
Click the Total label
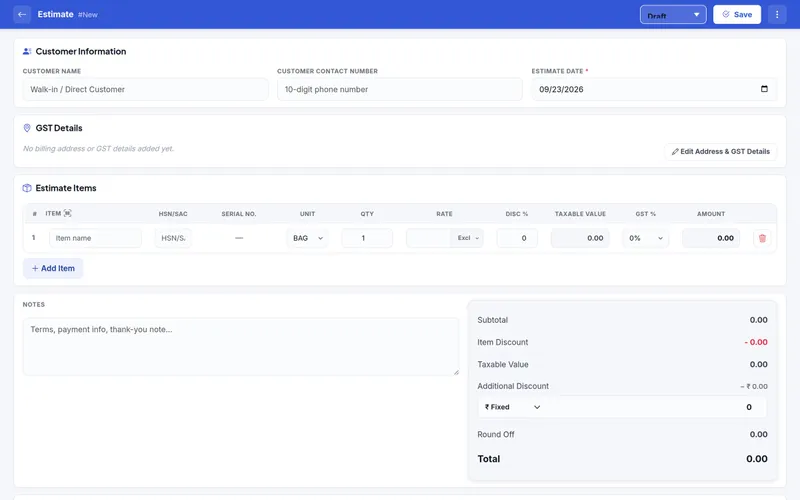tap(488, 459)
